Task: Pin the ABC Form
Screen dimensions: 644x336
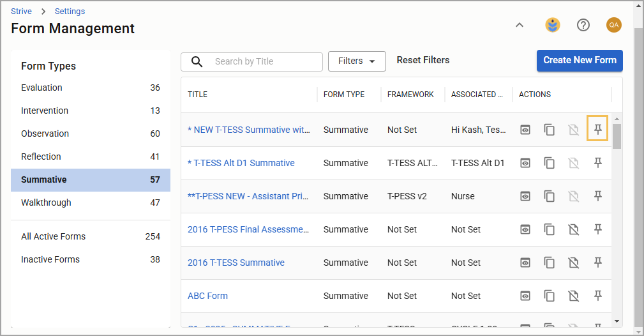Action: point(597,296)
